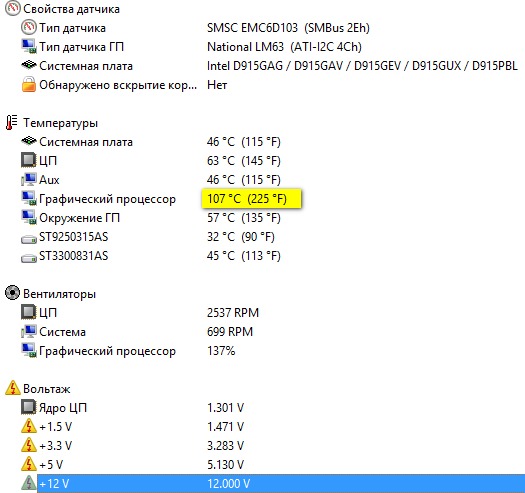
Task: Select the ST3300831AS drive temperature row
Action: coord(262,256)
